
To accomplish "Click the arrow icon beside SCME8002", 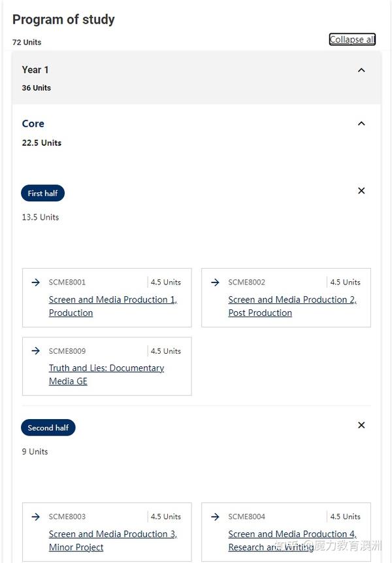I will tap(215, 282).
